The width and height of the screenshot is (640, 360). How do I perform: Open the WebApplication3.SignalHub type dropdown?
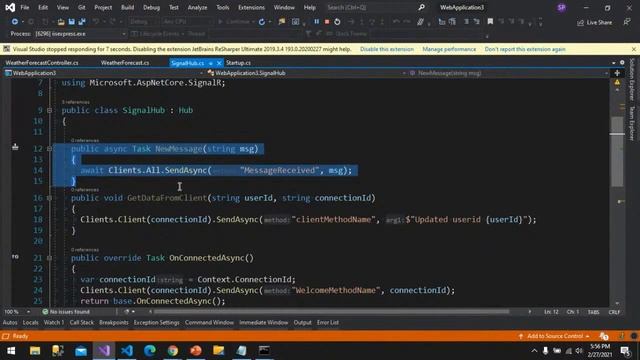[x=306, y=73]
